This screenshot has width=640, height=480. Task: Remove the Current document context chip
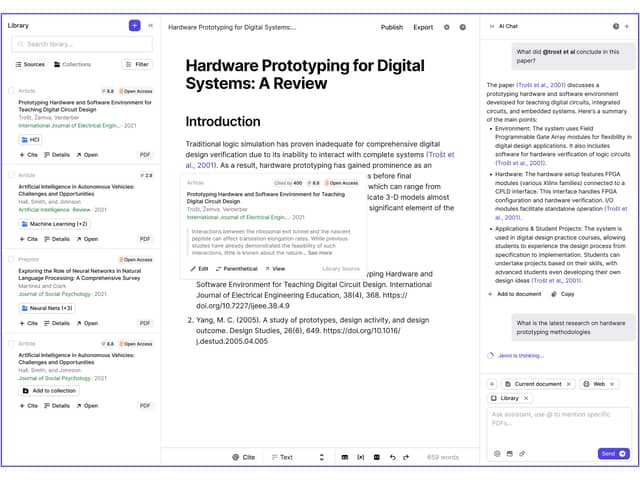(x=569, y=384)
